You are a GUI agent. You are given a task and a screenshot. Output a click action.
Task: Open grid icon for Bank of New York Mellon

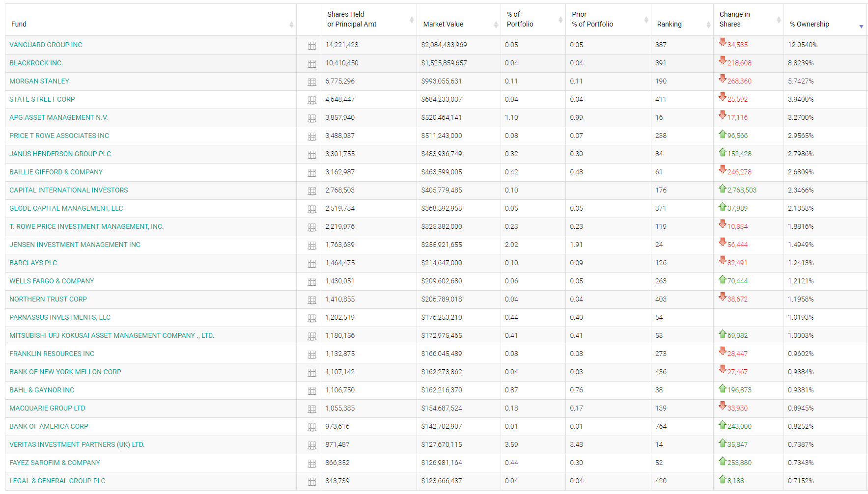point(311,373)
